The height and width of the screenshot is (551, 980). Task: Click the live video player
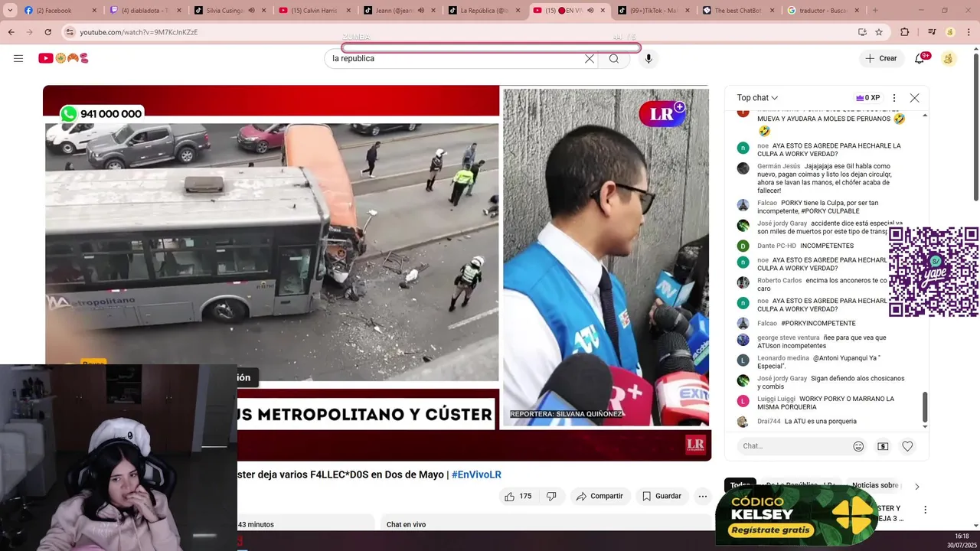(377, 272)
